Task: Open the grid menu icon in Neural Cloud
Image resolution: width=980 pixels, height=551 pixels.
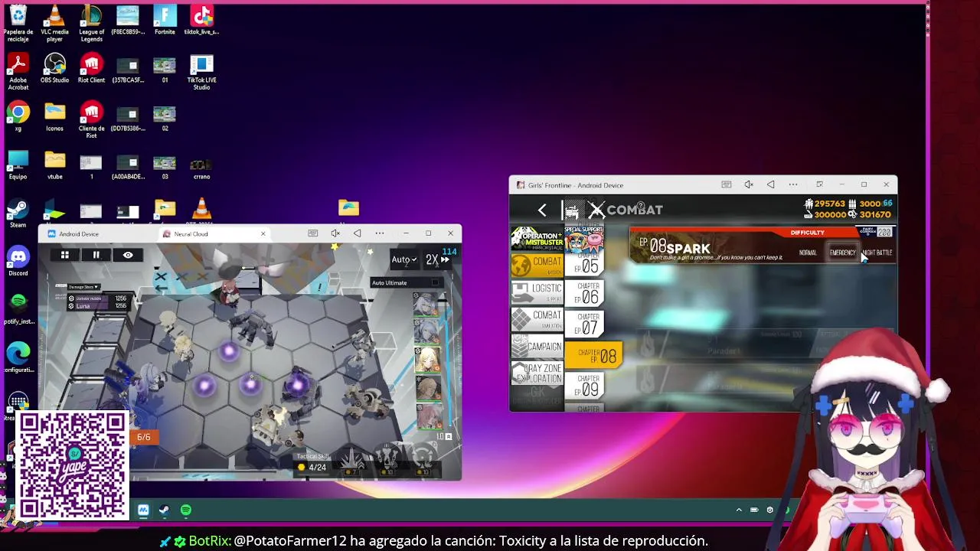Action: tap(65, 255)
